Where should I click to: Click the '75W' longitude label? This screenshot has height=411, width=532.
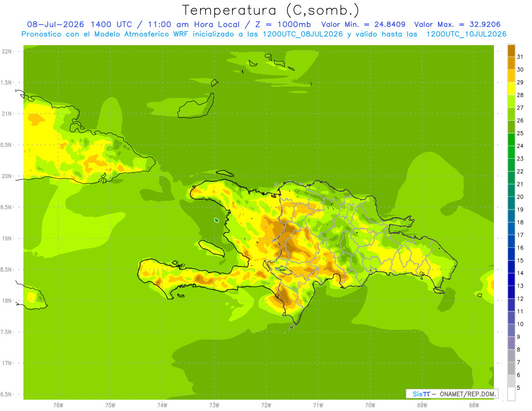[x=110, y=405]
